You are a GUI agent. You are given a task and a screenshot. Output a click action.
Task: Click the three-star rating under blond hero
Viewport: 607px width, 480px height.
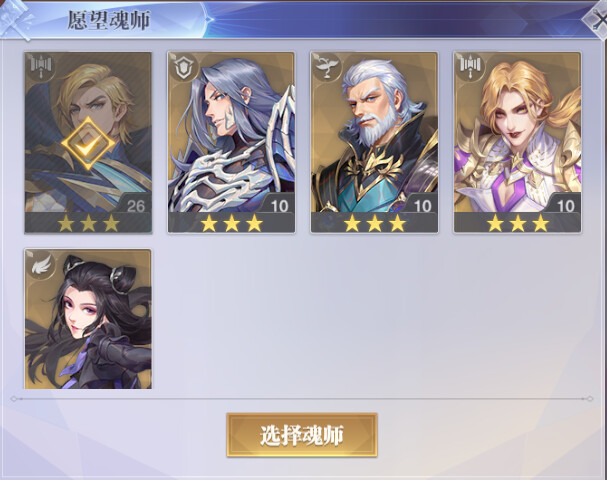pos(88,223)
